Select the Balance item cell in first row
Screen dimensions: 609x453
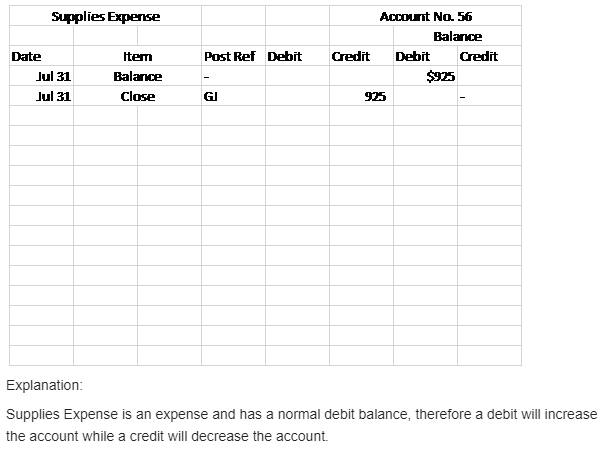click(137, 76)
